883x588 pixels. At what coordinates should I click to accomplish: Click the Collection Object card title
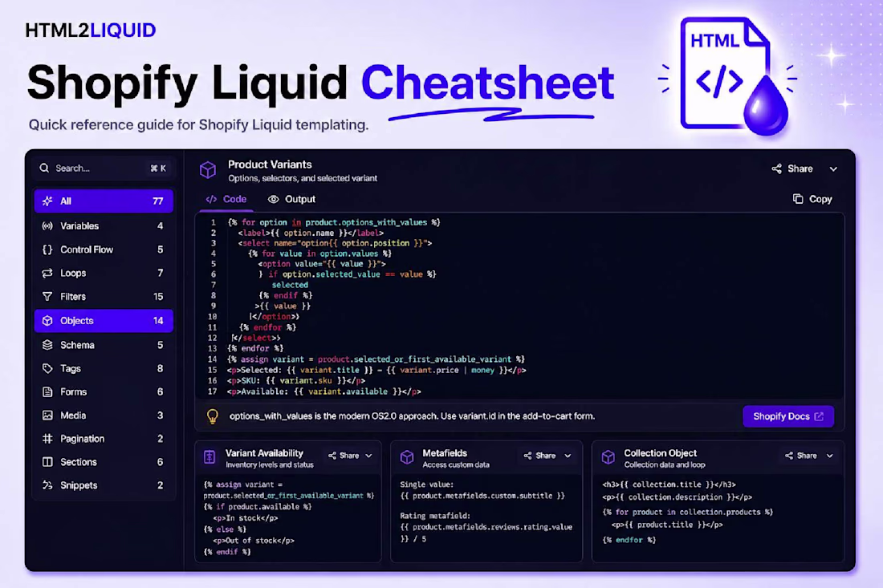click(660, 453)
